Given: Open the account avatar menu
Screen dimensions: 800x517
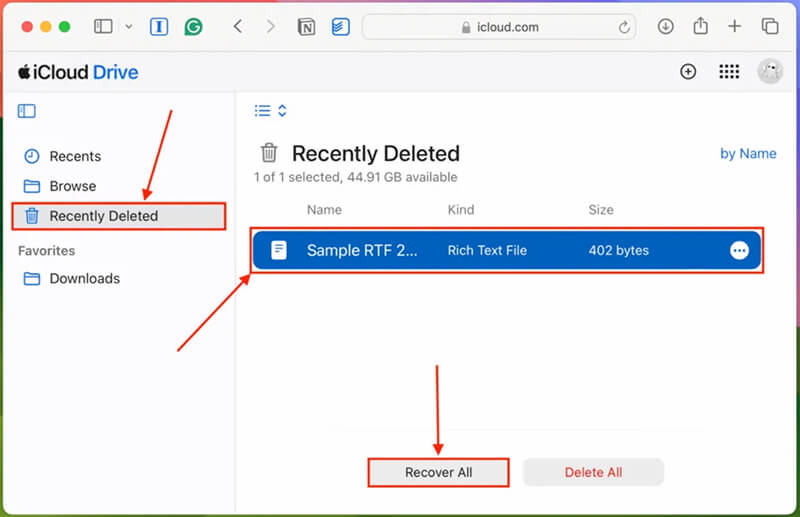Looking at the screenshot, I should click(x=770, y=71).
